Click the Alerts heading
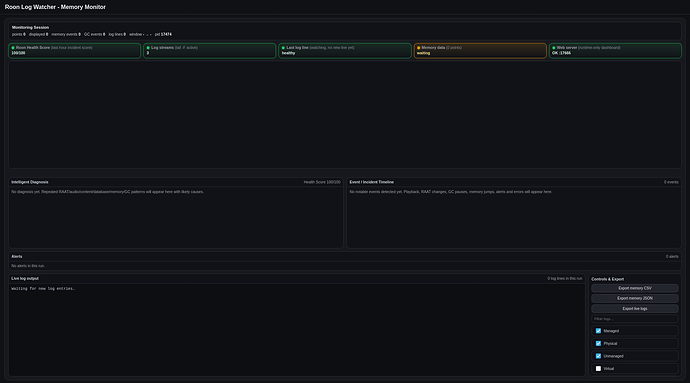 [x=17, y=256]
